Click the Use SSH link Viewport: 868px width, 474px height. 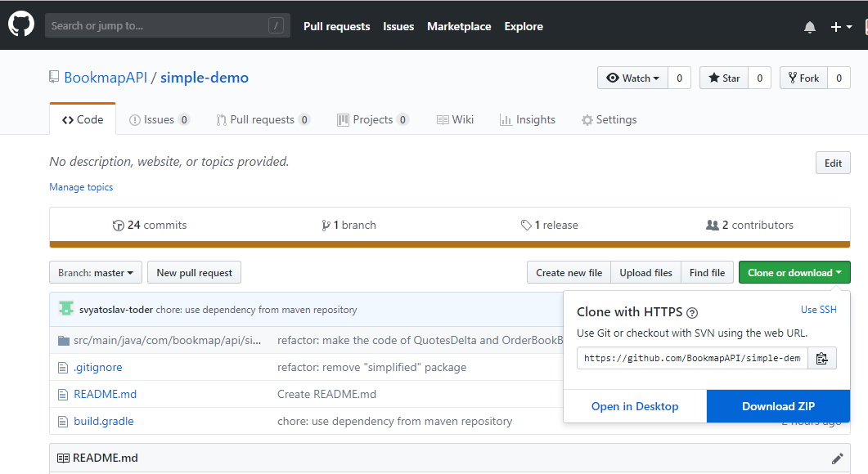click(x=818, y=310)
